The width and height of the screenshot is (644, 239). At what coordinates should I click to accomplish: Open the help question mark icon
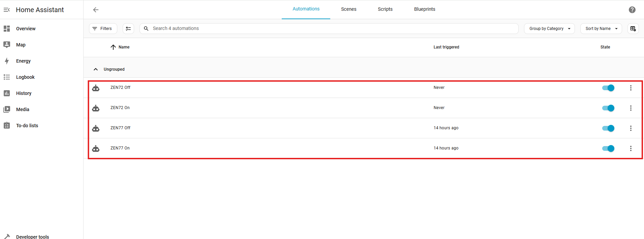click(x=632, y=10)
